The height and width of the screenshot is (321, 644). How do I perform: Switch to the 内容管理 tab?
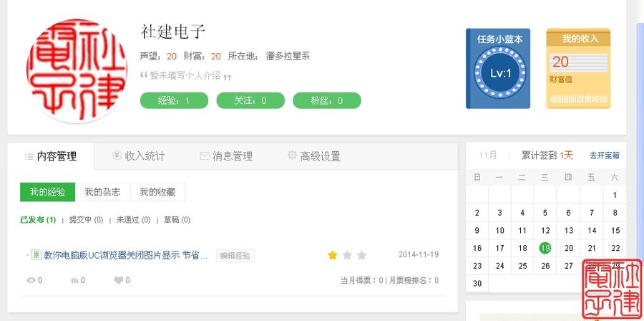point(50,156)
